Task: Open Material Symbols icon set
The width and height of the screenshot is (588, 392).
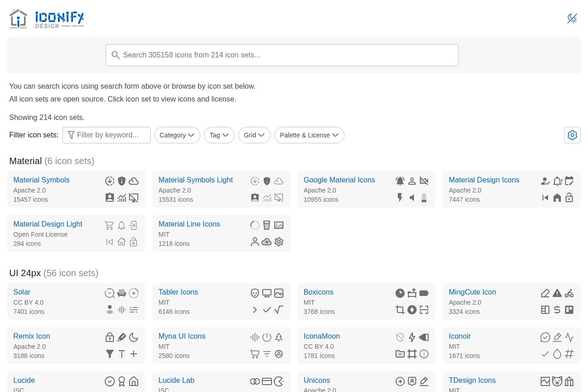Action: tap(41, 180)
